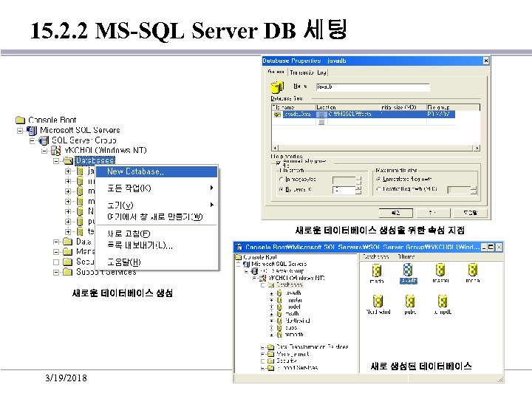The image size is (532, 399).
Task: Click Data Transformation Services folder in lower tree
Action: (x=270, y=347)
